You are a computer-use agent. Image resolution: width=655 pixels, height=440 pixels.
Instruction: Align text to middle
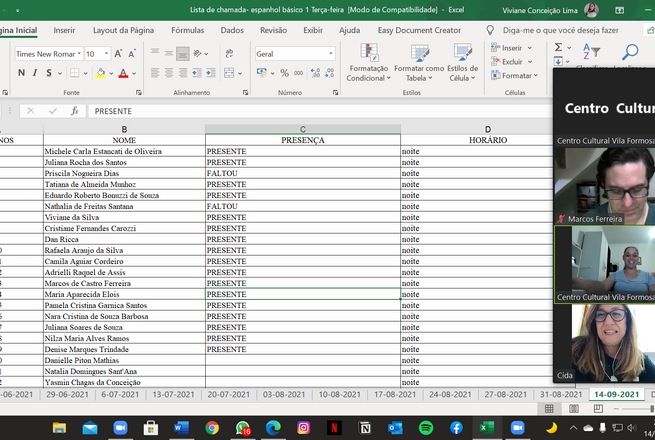(169, 53)
